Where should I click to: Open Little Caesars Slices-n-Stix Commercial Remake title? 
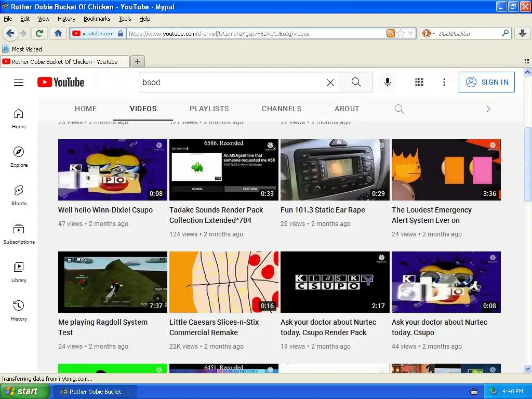[x=214, y=327]
